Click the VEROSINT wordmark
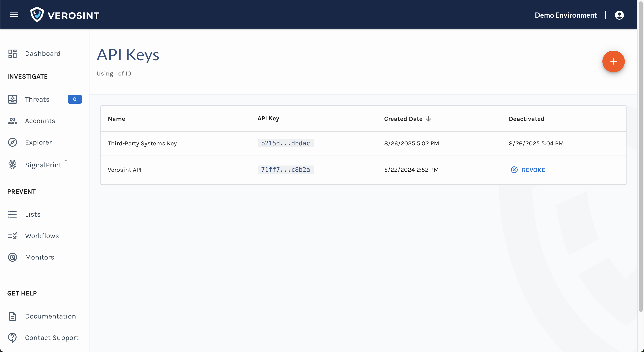The height and width of the screenshot is (352, 644). [x=74, y=15]
